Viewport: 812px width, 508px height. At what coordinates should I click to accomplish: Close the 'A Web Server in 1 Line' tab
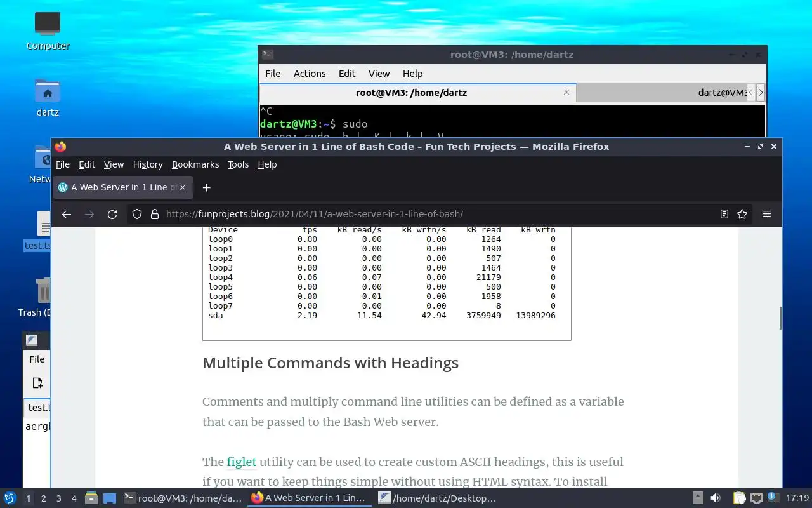coord(183,187)
